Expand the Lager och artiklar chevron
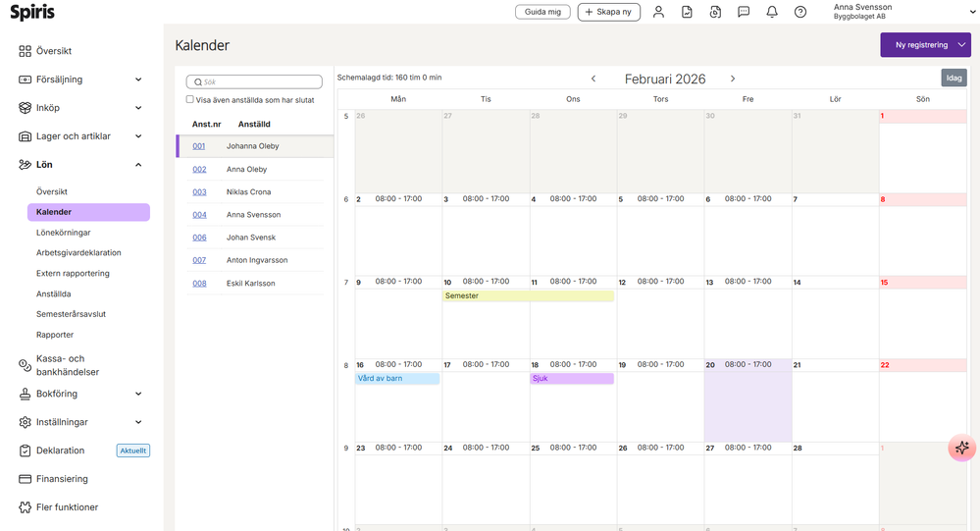 click(138, 136)
